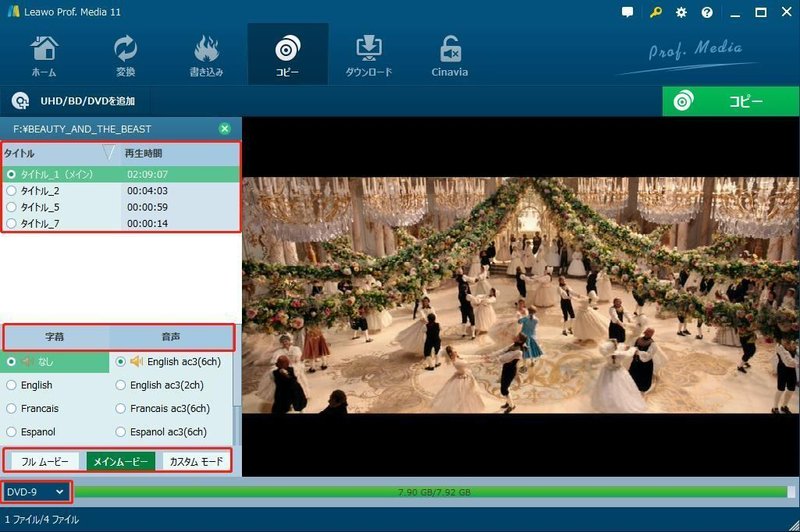Viewport: 800px width, 532px height.
Task: Maximize the Leawo Prof. Media window
Action: [761, 12]
